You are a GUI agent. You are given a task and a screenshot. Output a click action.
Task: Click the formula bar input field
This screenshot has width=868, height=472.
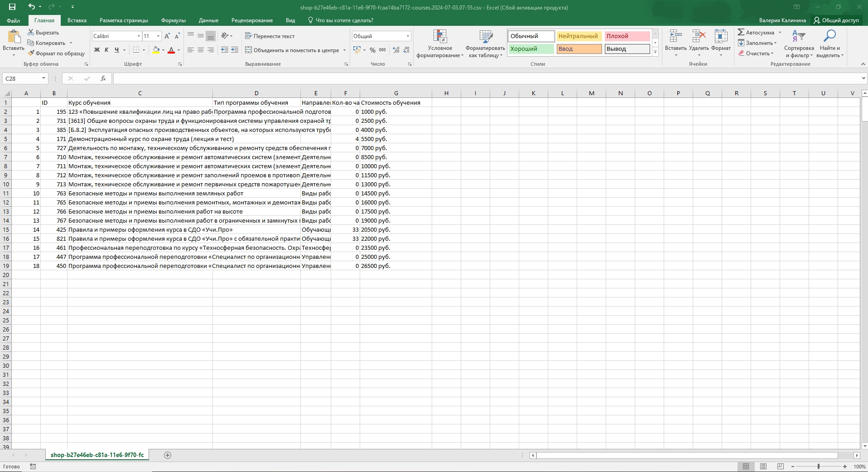coord(486,78)
